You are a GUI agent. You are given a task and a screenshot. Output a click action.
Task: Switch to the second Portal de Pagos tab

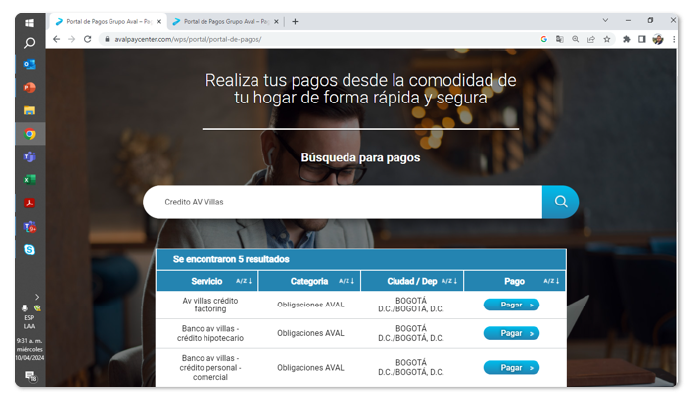tap(220, 21)
